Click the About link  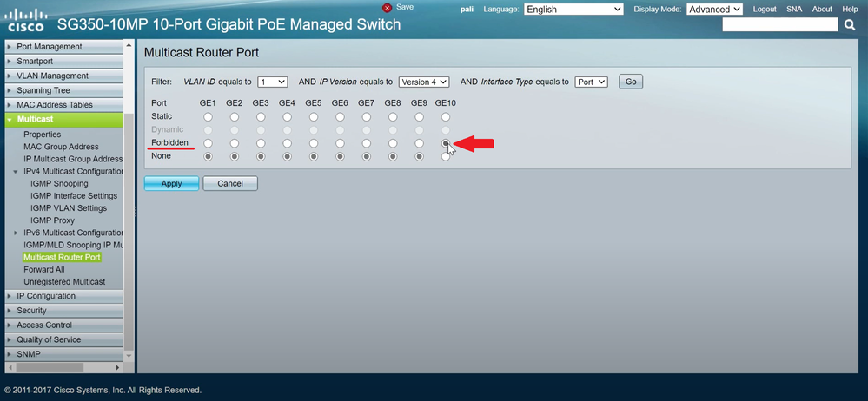point(822,10)
